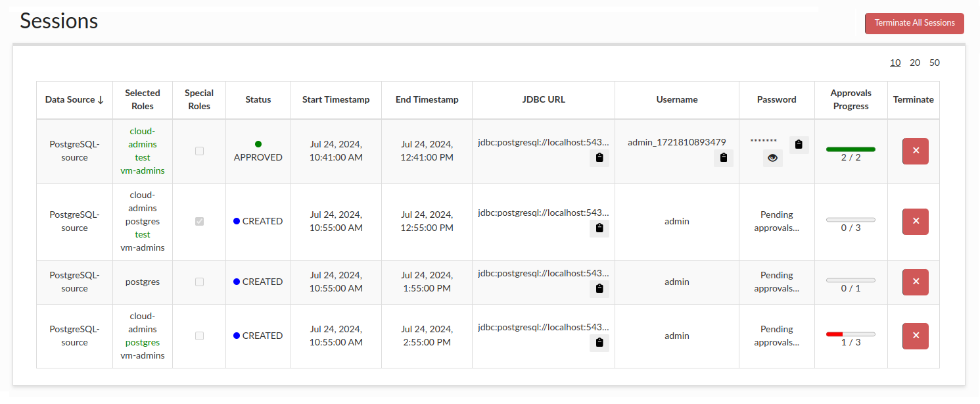The image size is (980, 404).
Task: Copy the masked password to clipboard
Action: [799, 145]
